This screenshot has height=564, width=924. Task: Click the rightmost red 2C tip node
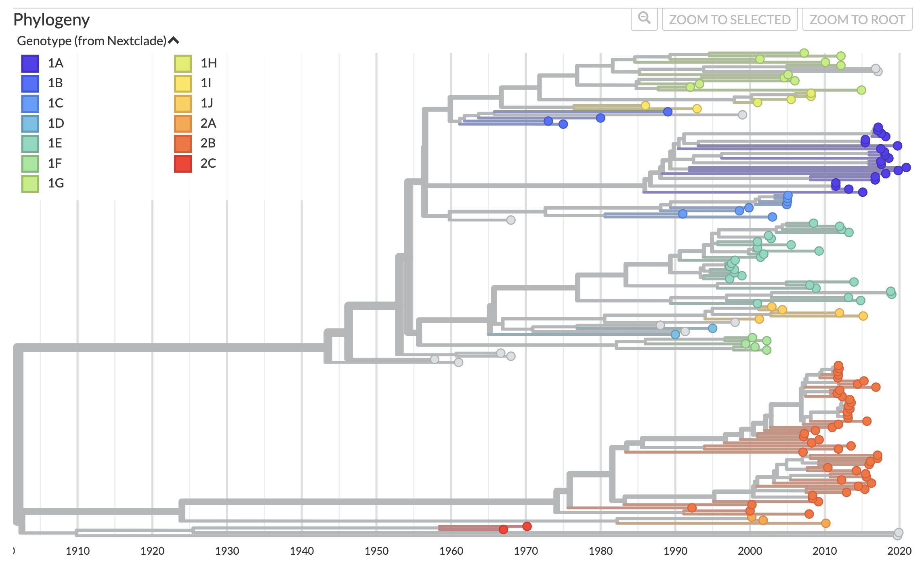(x=527, y=526)
